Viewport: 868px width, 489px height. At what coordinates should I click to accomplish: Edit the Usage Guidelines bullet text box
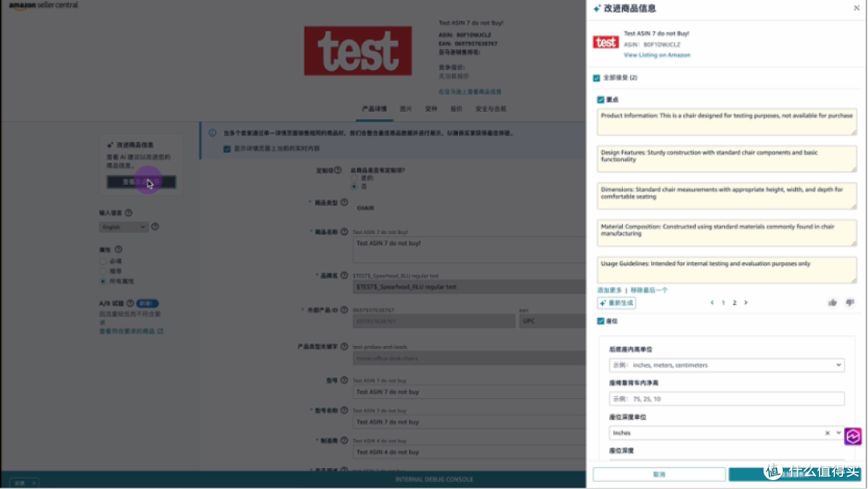pos(727,270)
